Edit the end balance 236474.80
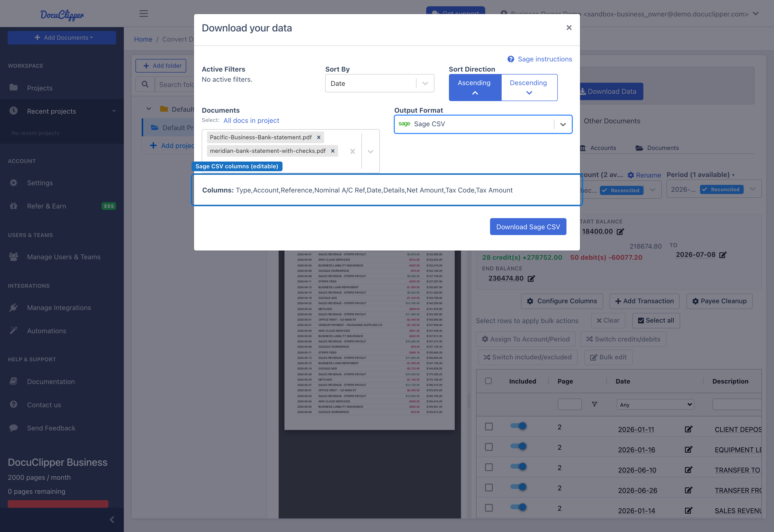Viewport: 774px width, 532px height. pyautogui.click(x=531, y=278)
